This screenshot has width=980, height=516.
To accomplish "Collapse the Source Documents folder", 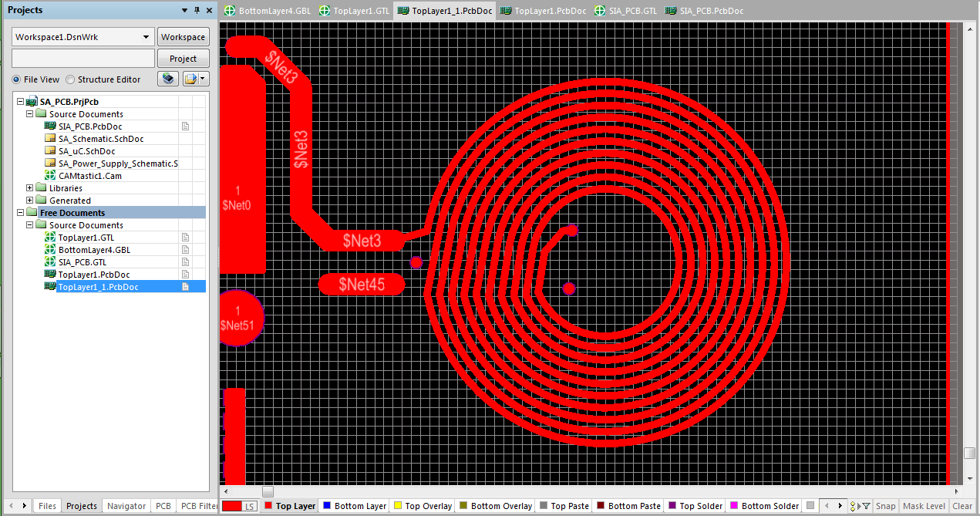I will [29, 113].
